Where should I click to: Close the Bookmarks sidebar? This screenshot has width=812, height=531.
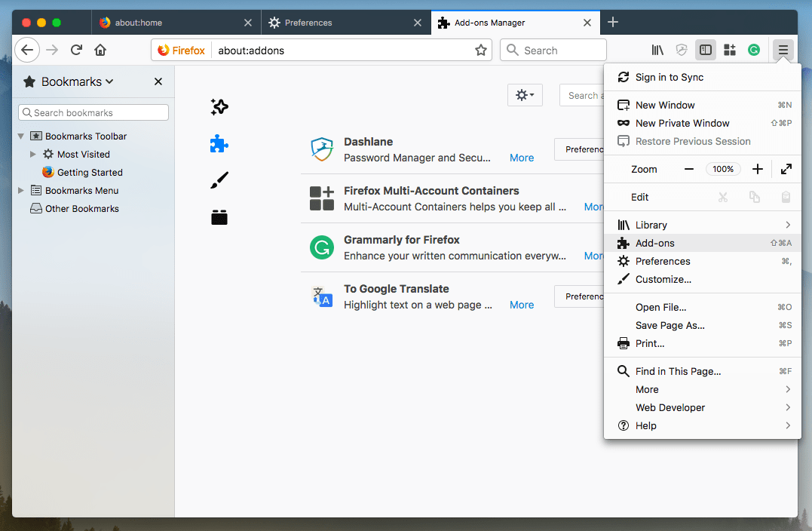pyautogui.click(x=158, y=82)
